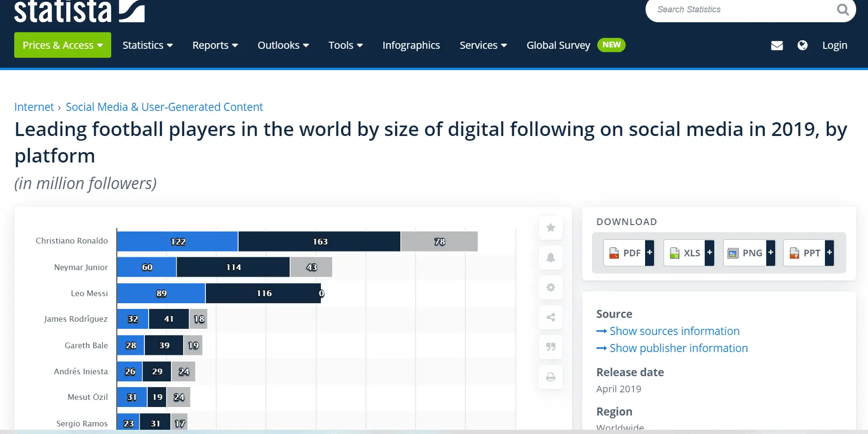868x434 pixels.
Task: Click the Search Statistics input field
Action: coord(738,9)
